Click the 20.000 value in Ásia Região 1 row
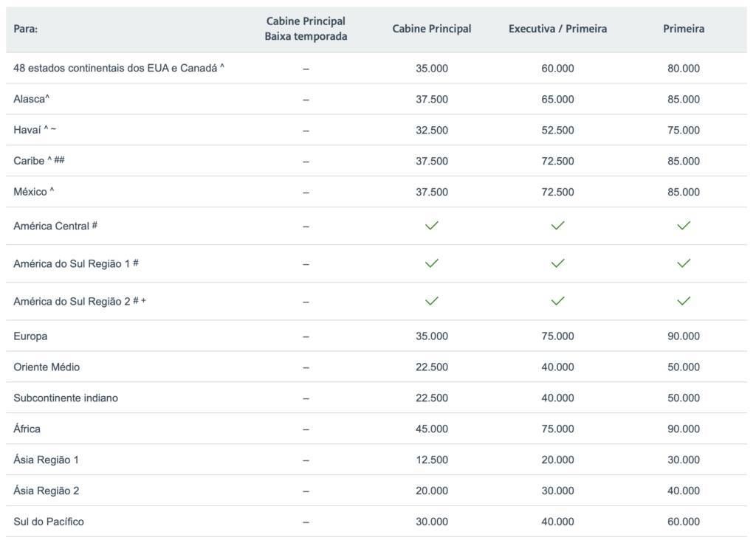 point(557,460)
